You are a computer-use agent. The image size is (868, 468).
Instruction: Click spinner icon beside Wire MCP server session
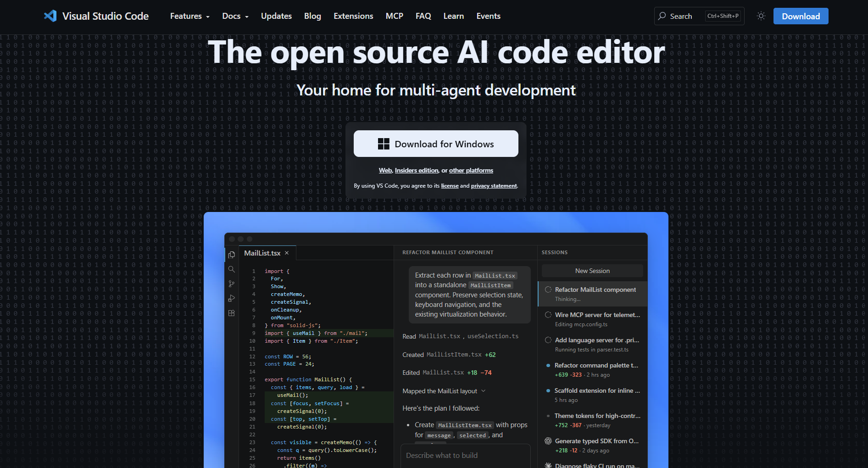[x=548, y=315]
